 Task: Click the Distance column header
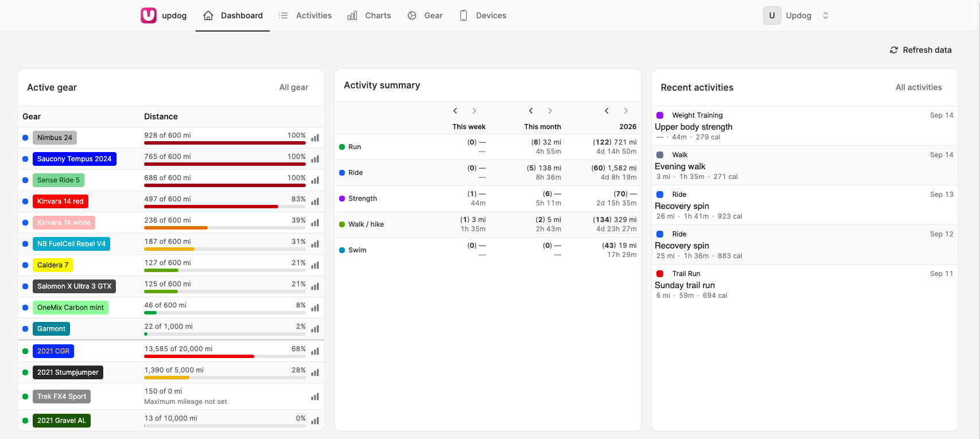tap(161, 116)
